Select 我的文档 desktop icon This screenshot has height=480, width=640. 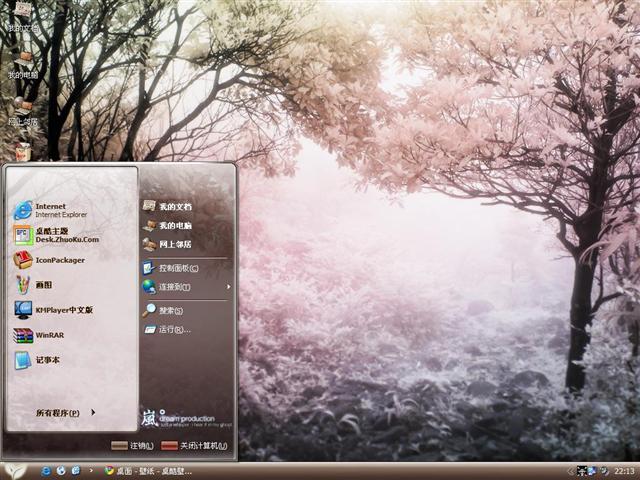point(23,18)
